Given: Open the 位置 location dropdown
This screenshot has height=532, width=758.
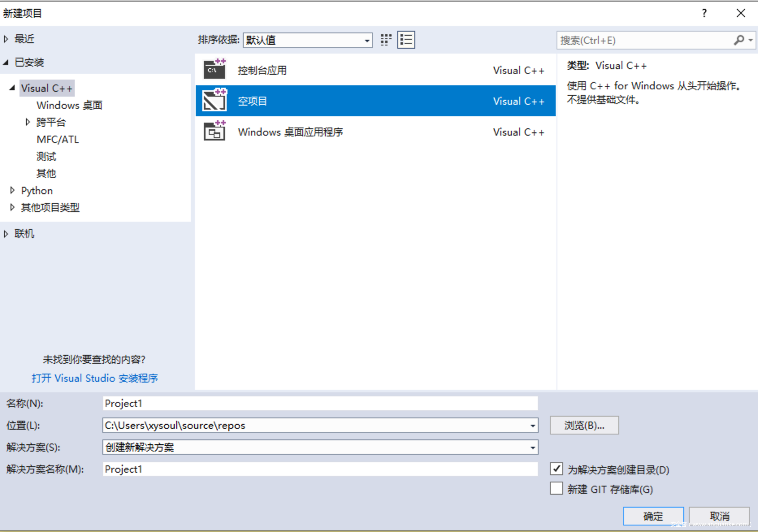Looking at the screenshot, I should 532,426.
